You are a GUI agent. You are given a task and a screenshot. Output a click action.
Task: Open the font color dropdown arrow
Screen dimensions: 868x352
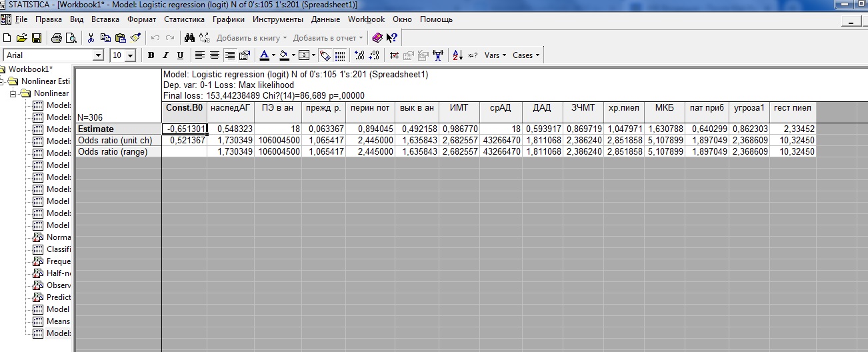(x=273, y=55)
